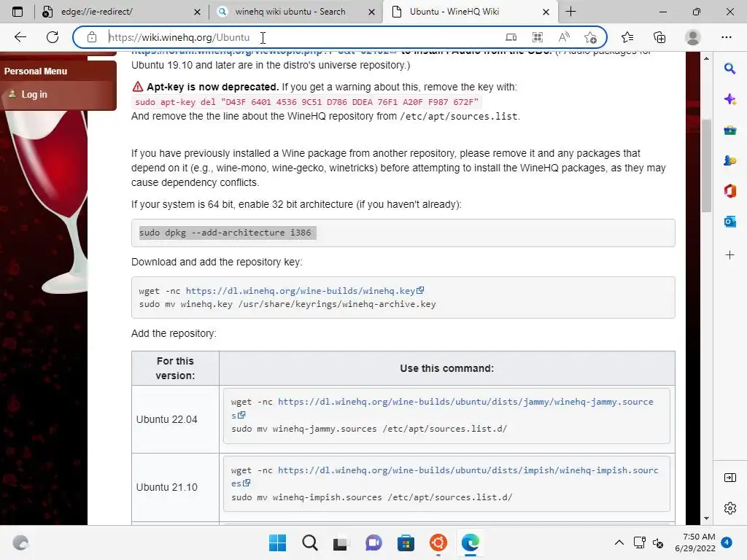Click the Log in link
This screenshot has width=747, height=560.
(x=34, y=94)
